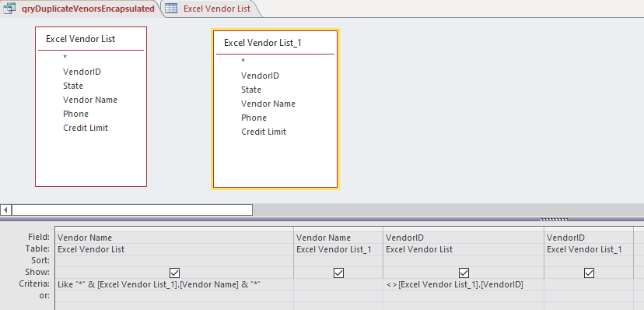Select Vendor Name in Excel Vendor List_1 table

(x=268, y=104)
